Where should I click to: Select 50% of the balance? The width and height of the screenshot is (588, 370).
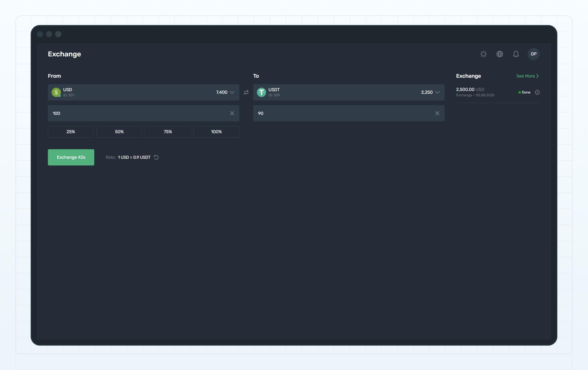119,132
